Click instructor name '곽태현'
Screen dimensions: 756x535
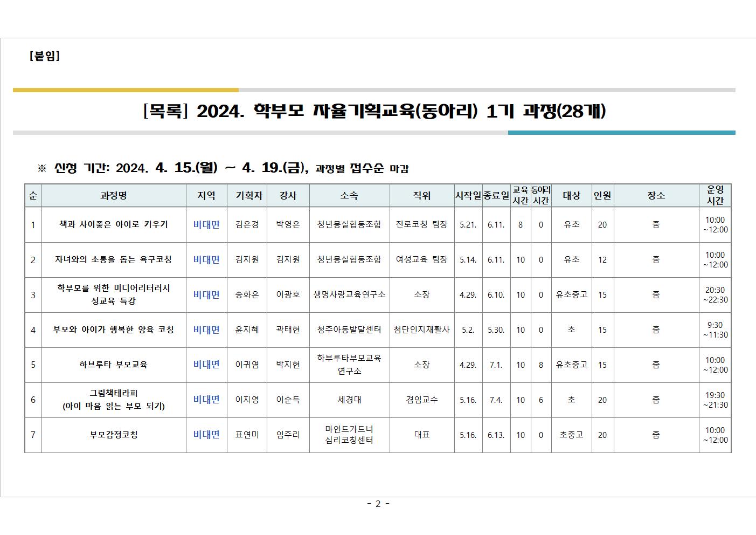[x=288, y=330]
